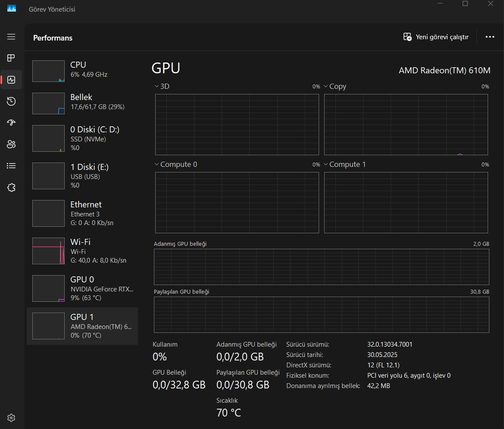504x429 pixels.
Task: Minimize the Görev Yöneticisi window
Action: point(440,3)
